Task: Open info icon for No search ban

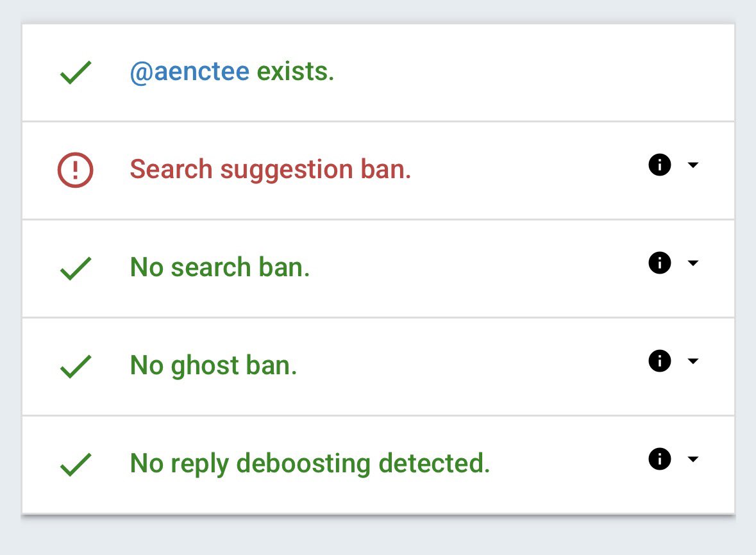Action: click(x=660, y=263)
